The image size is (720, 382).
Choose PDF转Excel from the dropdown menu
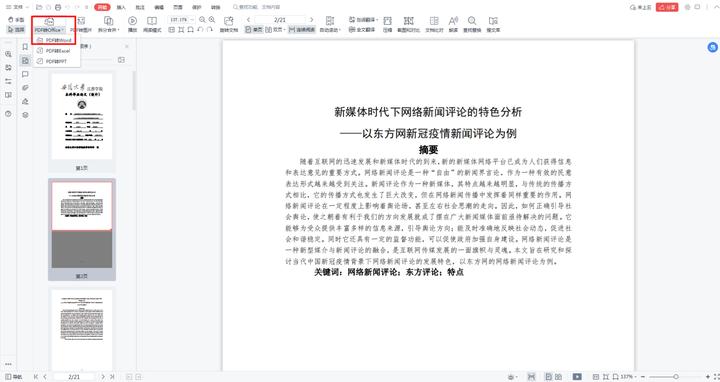57,51
